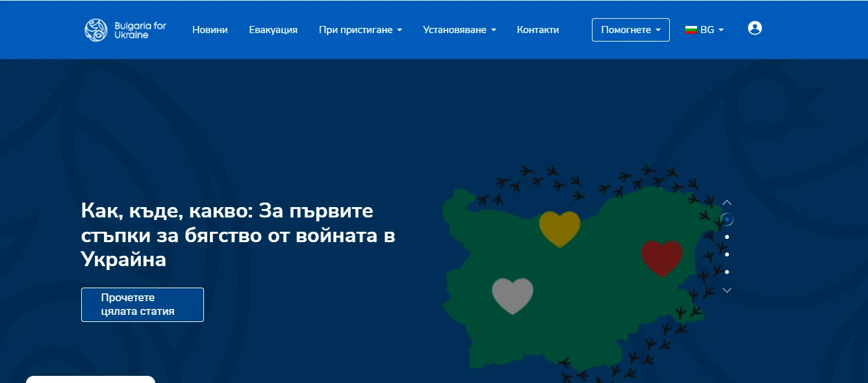Select the second slide indicator dot
868x383 pixels.
(727, 237)
